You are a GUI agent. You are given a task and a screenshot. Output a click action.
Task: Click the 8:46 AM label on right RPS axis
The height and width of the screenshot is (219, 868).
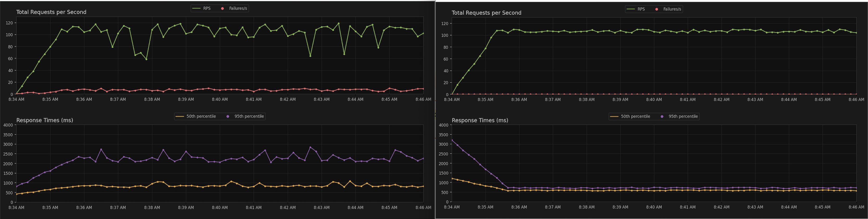coord(856,100)
